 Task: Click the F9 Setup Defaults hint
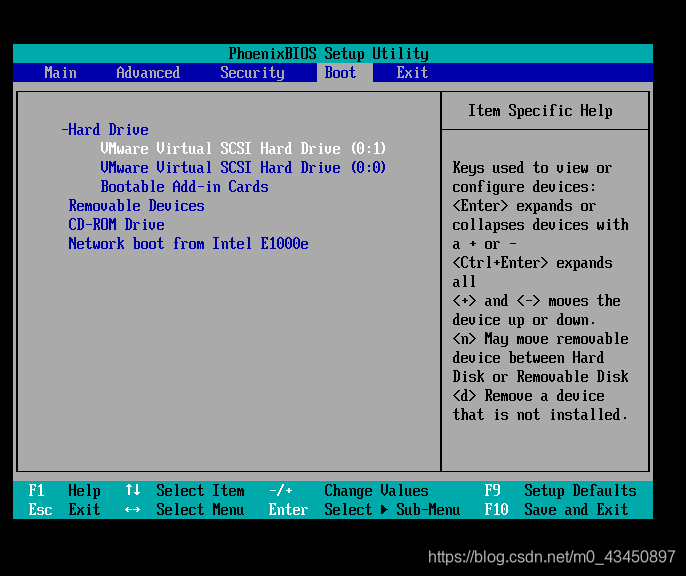pos(560,491)
